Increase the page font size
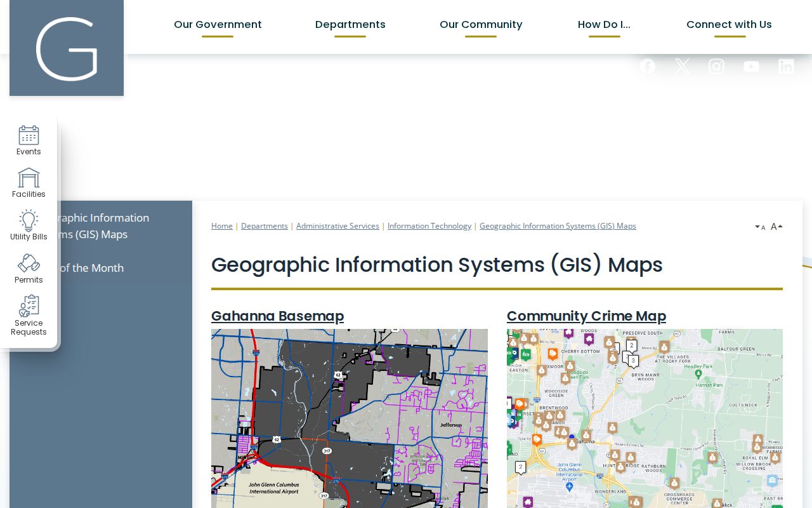 776,227
